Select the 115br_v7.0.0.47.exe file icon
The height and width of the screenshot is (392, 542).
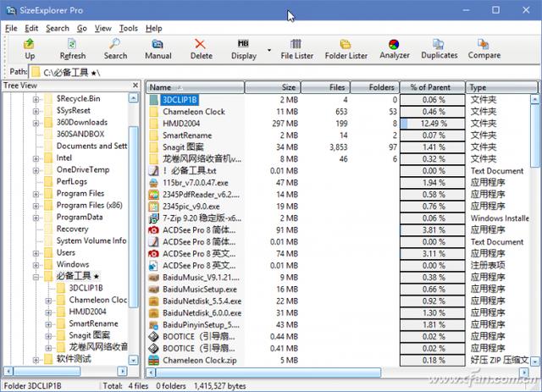click(x=153, y=183)
